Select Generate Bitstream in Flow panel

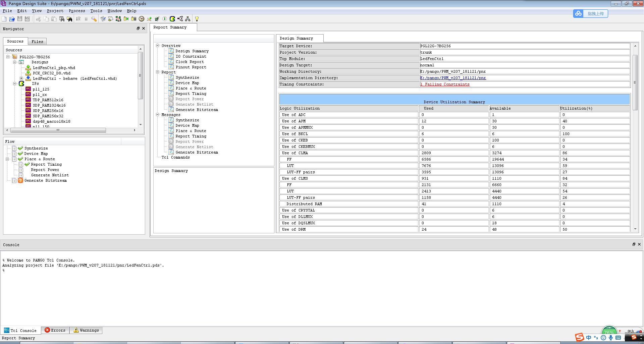45,180
